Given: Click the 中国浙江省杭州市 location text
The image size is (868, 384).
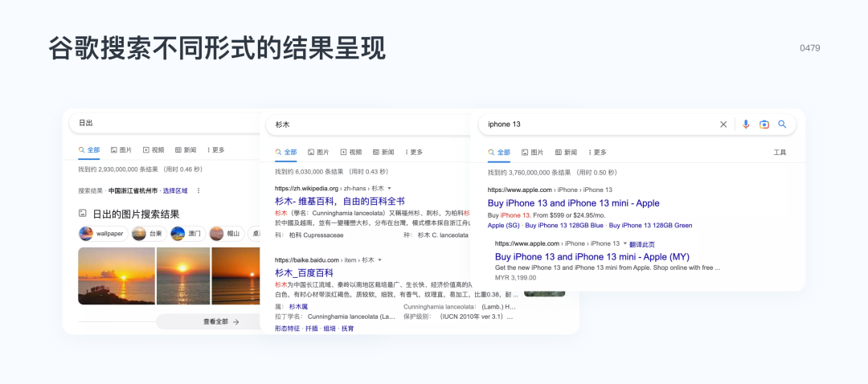Looking at the screenshot, I should click(x=133, y=190).
